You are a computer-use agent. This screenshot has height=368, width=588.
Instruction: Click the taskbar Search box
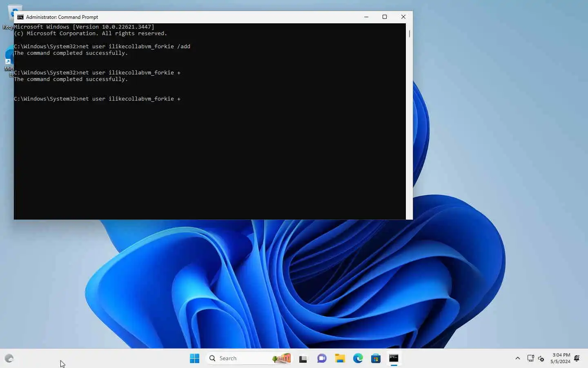pyautogui.click(x=249, y=359)
